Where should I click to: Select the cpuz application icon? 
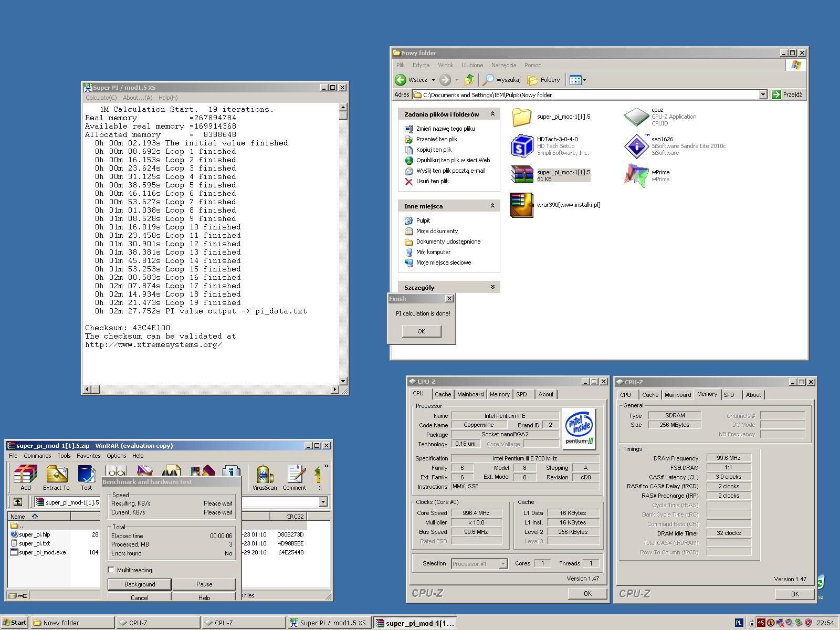pyautogui.click(x=636, y=117)
